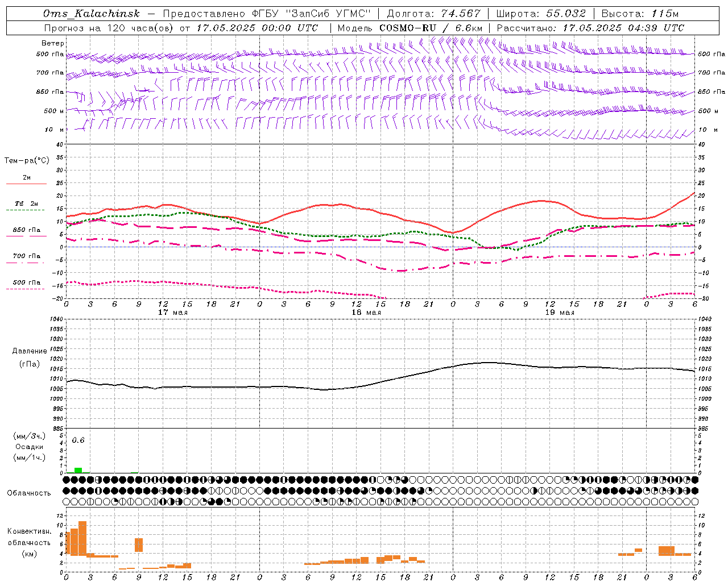
Task: Click the Долгота: 74.567 value
Action: point(434,14)
